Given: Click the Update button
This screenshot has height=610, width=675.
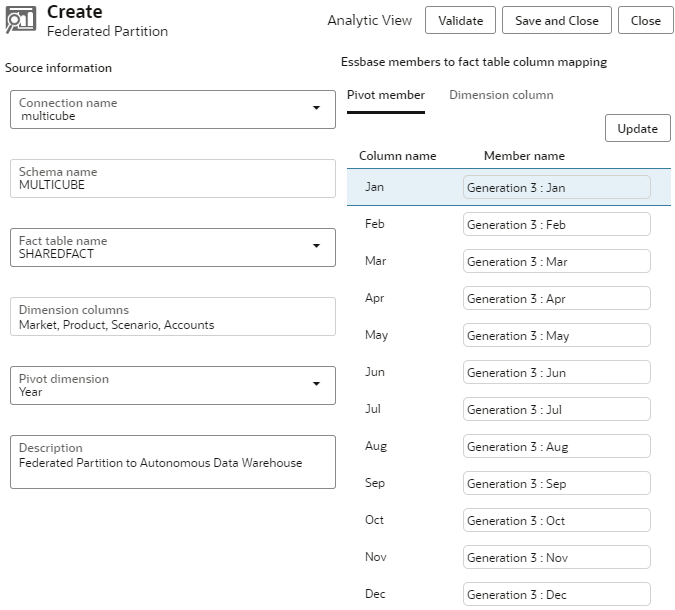Looking at the screenshot, I should point(637,128).
